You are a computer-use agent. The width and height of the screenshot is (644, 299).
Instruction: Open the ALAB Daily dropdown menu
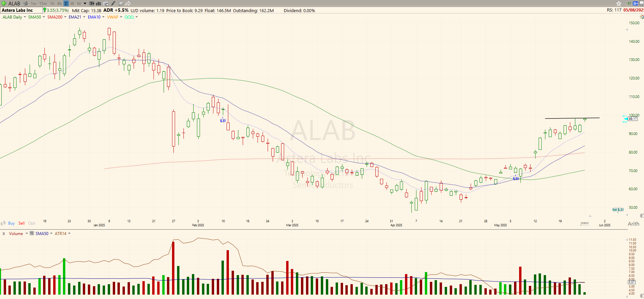pos(25,17)
